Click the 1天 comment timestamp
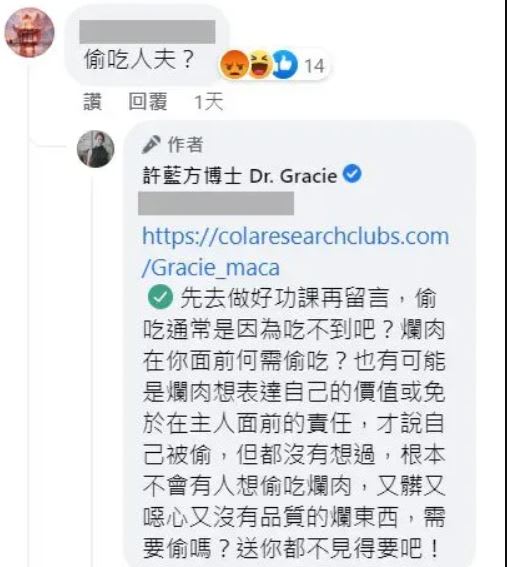The image size is (507, 567). click(209, 102)
